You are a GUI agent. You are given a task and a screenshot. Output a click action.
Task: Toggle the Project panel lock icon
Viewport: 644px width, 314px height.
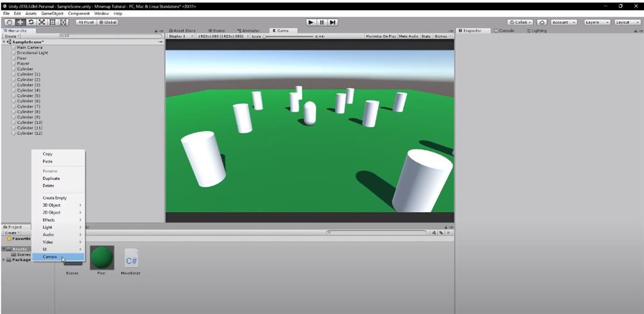(446, 227)
